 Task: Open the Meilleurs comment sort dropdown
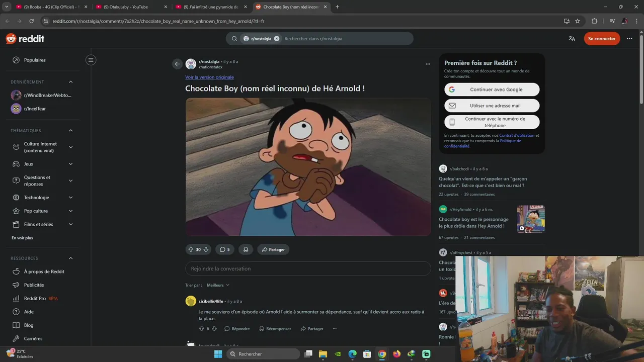[x=218, y=285]
